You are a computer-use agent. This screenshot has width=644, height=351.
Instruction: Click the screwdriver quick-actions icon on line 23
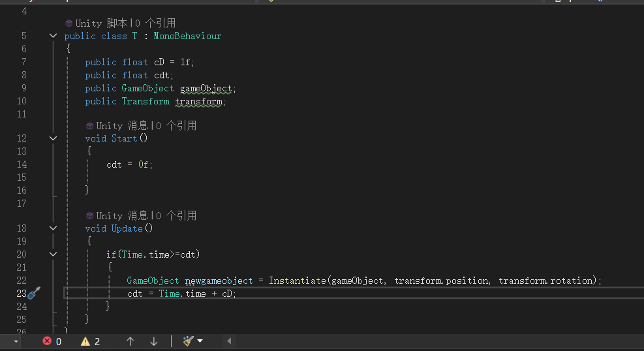(34, 293)
